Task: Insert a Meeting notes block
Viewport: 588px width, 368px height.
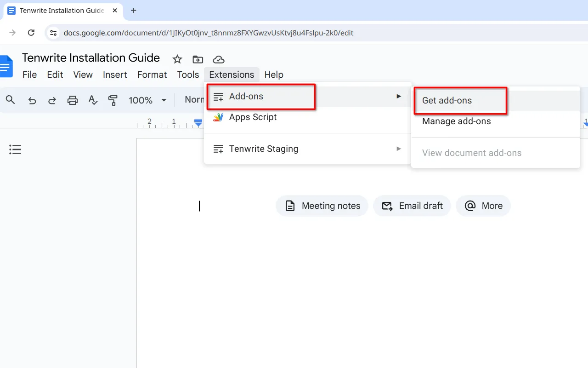Action: pos(322,206)
